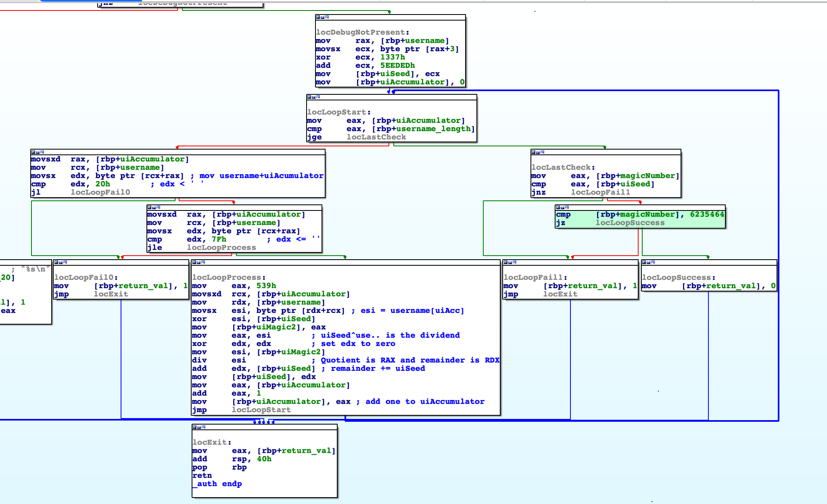Viewport: 827px width, 504px height.
Task: Click the node color icon on the 'cmp edx, 7Fh' block
Action: [x=149, y=208]
